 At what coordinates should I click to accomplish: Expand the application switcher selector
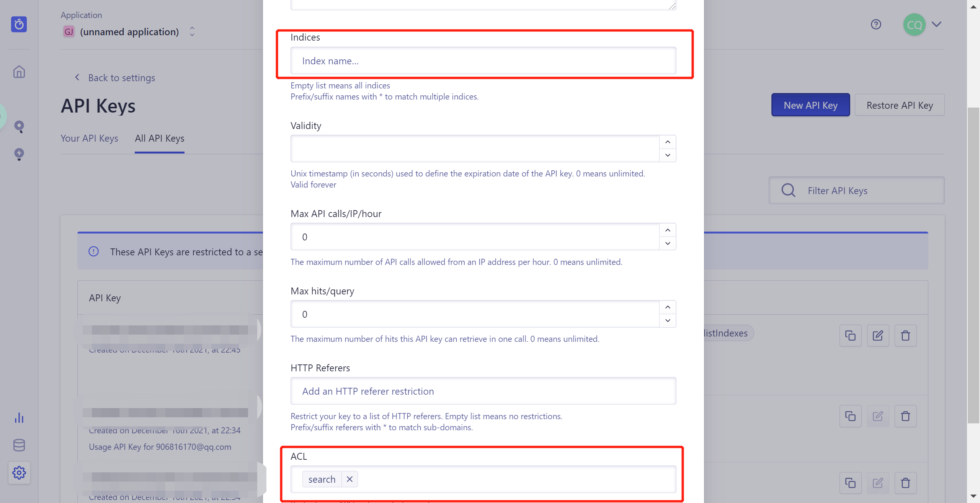(192, 31)
